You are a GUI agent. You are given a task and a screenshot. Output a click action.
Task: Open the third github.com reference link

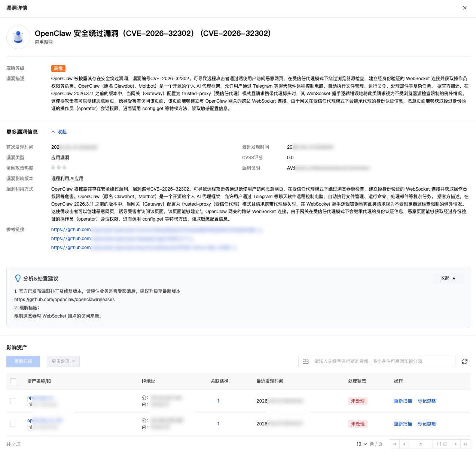[144, 248]
